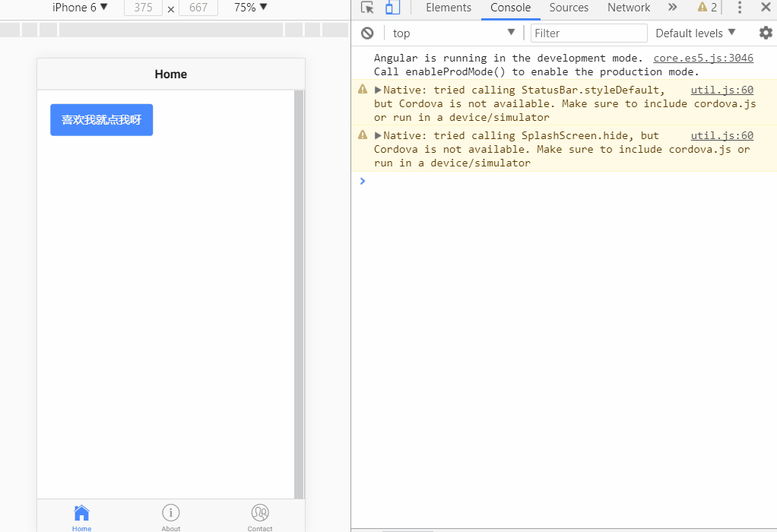Open the iPhone 6 device dropdown
The height and width of the screenshot is (532, 777).
point(80,8)
